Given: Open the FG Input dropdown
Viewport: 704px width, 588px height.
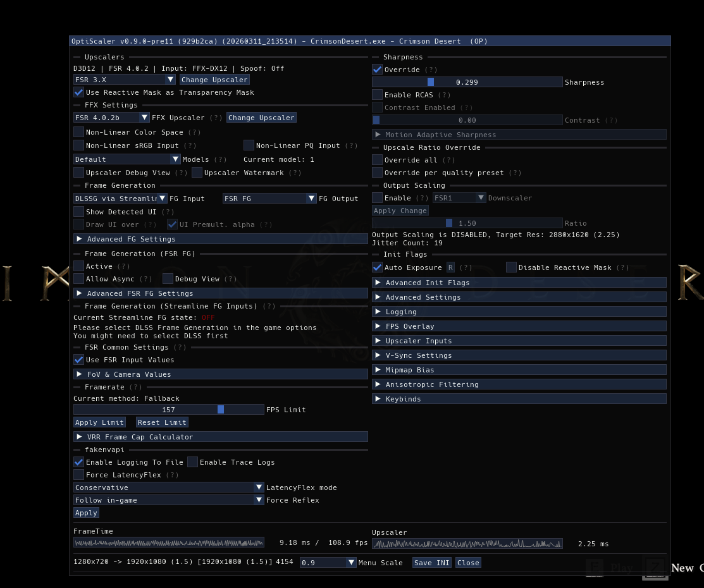Looking at the screenshot, I should point(120,198).
